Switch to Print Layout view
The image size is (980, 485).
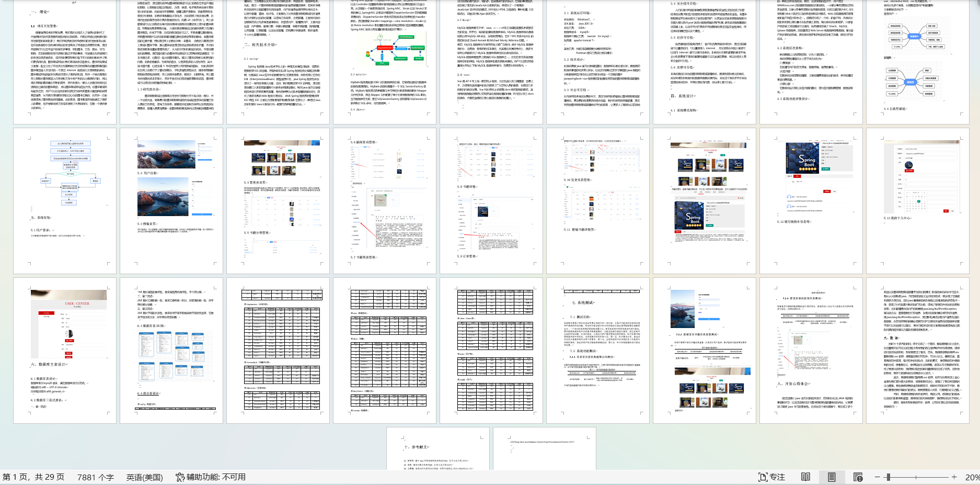click(832, 477)
